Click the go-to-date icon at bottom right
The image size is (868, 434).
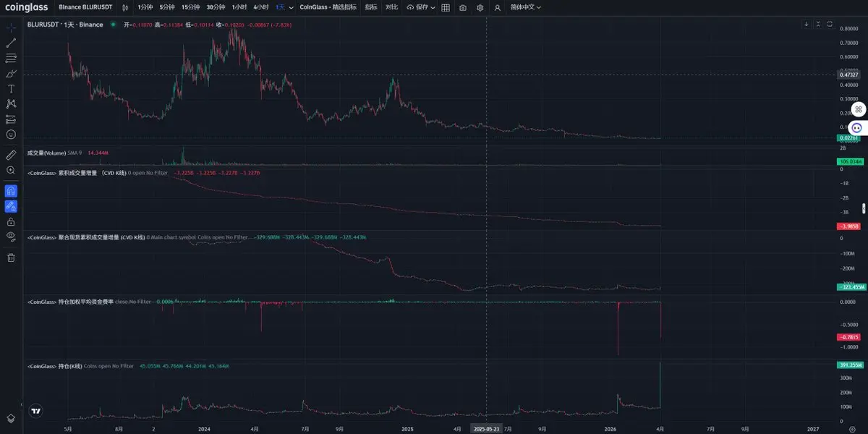pos(851,428)
